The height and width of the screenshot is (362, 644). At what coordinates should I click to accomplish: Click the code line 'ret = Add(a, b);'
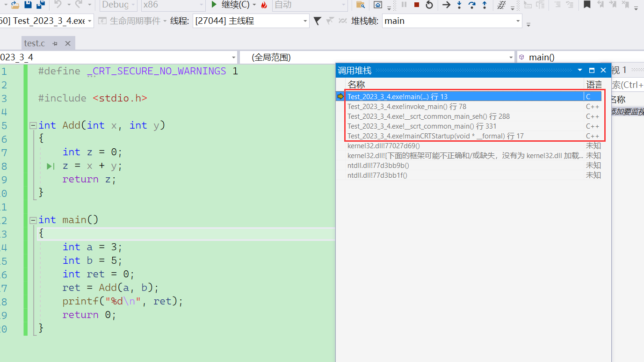pos(111,288)
